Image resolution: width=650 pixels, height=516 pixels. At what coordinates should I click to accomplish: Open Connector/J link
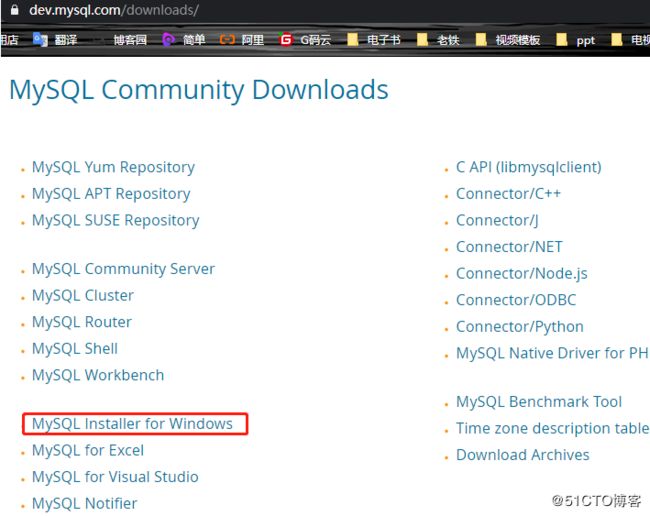(497, 220)
